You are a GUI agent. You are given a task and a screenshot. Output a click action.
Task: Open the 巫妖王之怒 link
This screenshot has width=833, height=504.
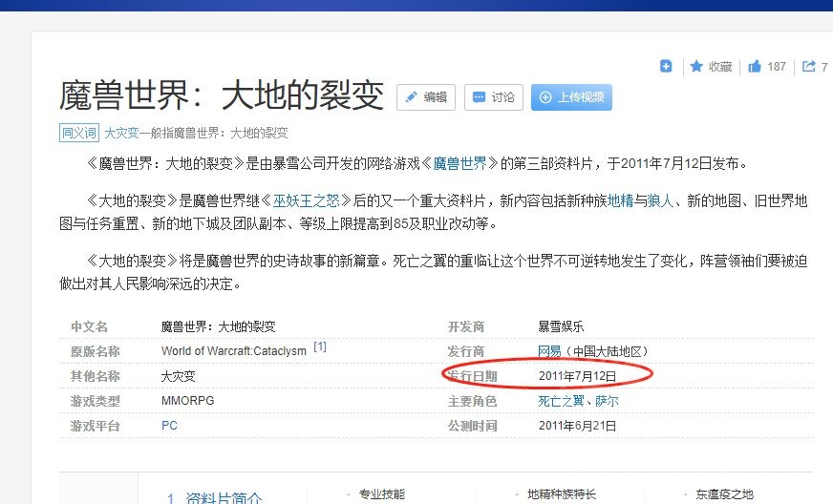[306, 200]
